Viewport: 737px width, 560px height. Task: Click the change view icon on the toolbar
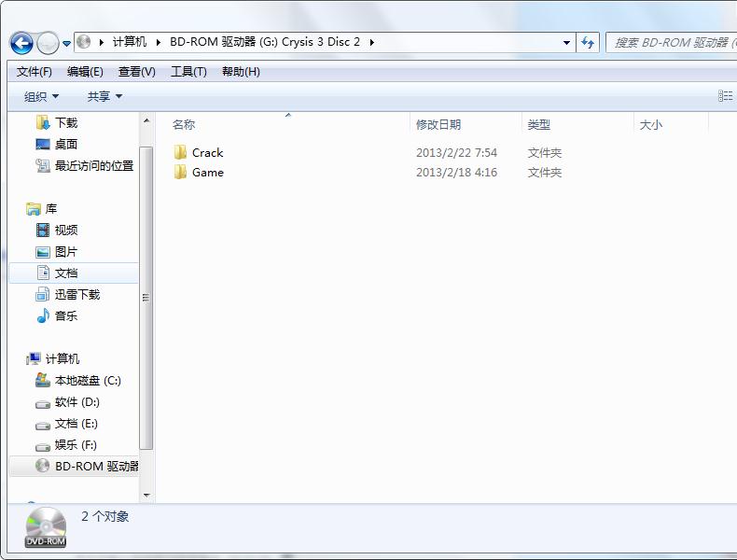[x=725, y=96]
